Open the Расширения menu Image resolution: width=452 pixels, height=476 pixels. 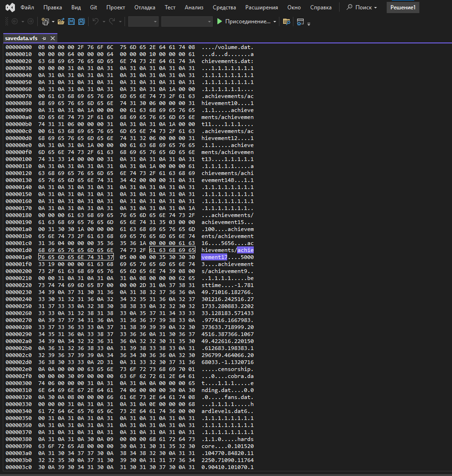(x=262, y=7)
